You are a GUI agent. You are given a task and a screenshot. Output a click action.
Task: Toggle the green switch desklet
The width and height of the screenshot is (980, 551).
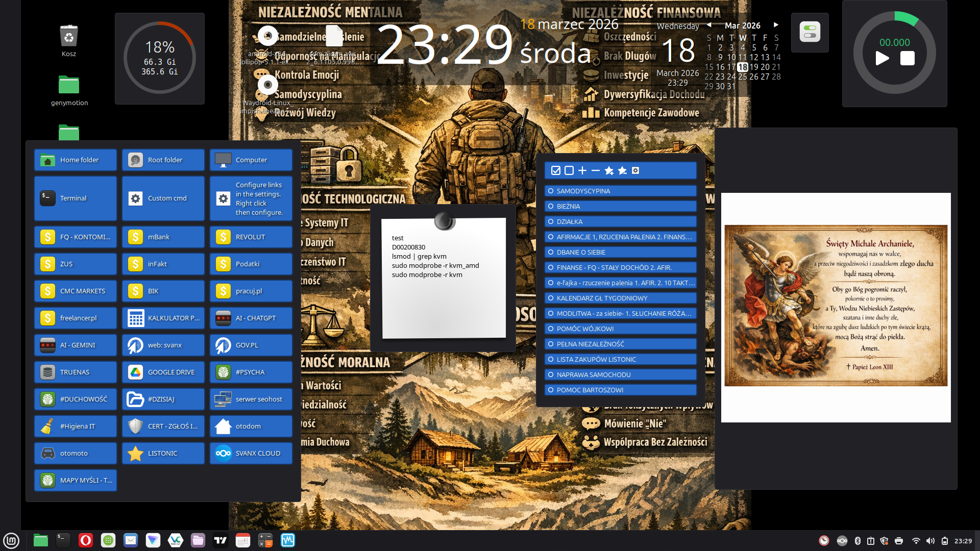pos(810,32)
